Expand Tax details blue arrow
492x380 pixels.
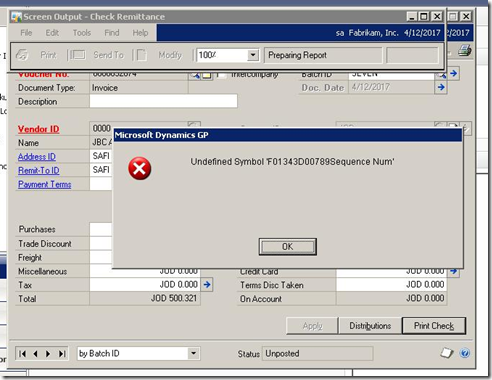coord(207,285)
